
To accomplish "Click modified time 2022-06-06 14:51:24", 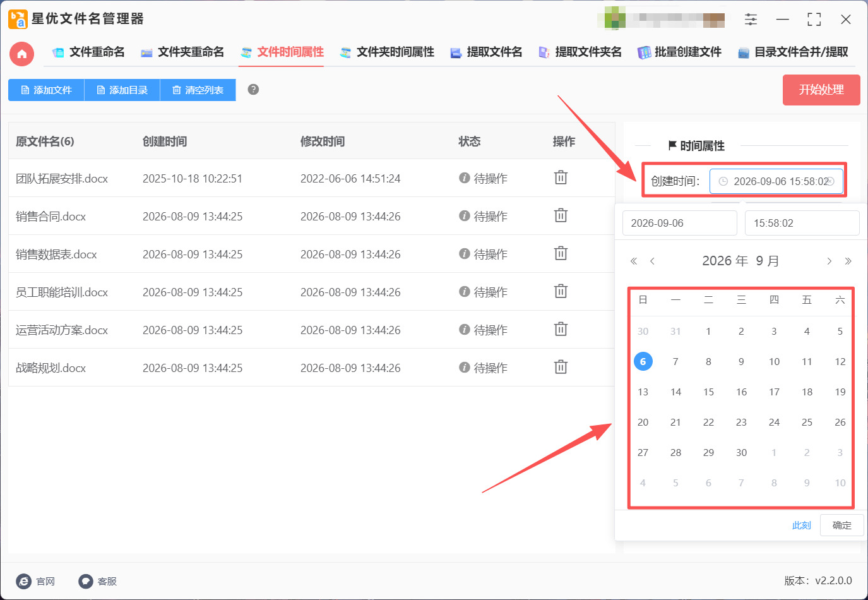I will (x=350, y=179).
